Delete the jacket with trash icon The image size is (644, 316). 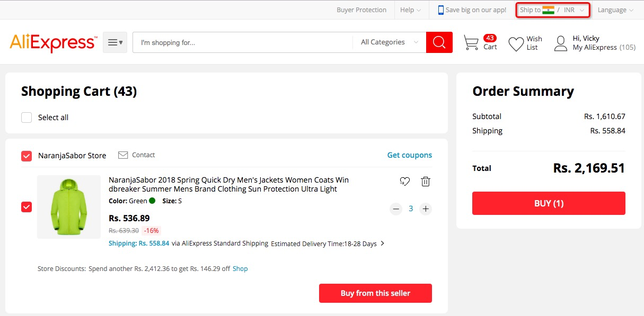pos(425,182)
